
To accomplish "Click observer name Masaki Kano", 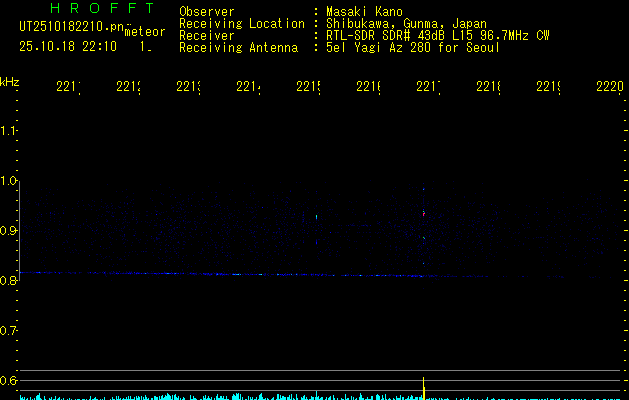I will (x=364, y=12).
